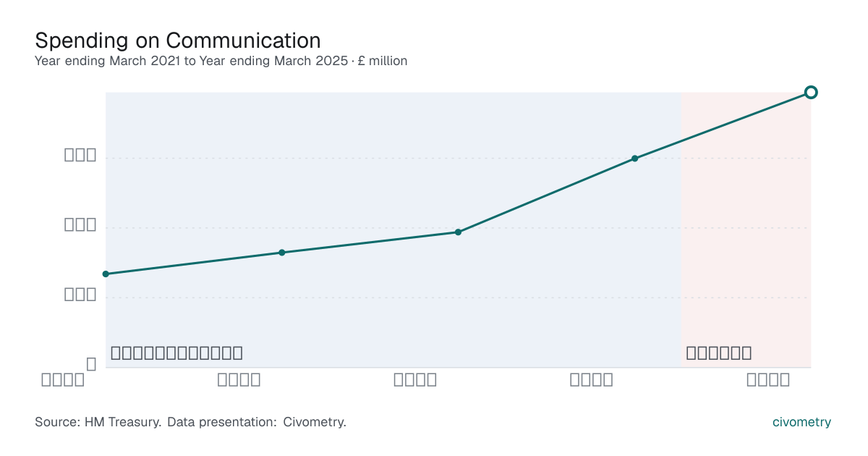Select the highest y-axis tick label
The width and height of the screenshot is (868, 456).
pos(80,155)
